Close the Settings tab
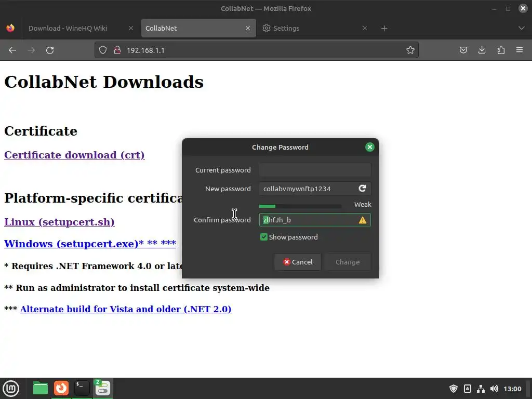The height and width of the screenshot is (399, 532). (364, 28)
